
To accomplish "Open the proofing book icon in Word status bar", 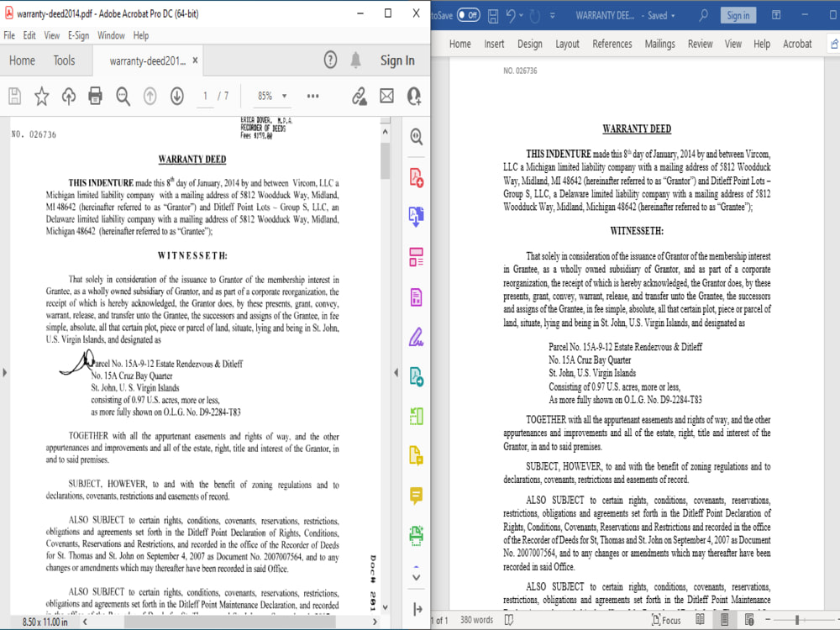I will click(509, 620).
